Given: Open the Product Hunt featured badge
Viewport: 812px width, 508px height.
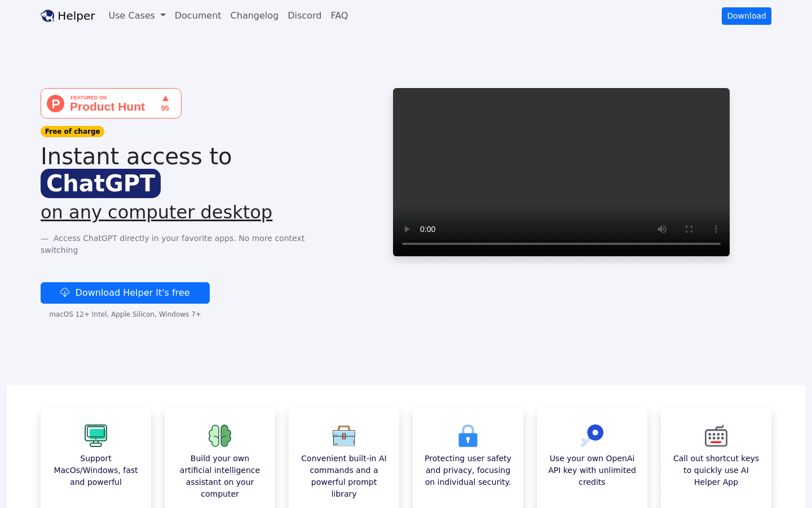Looking at the screenshot, I should pyautogui.click(x=111, y=103).
